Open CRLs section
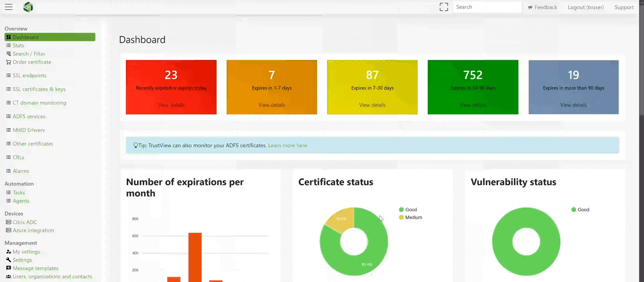 [18, 157]
